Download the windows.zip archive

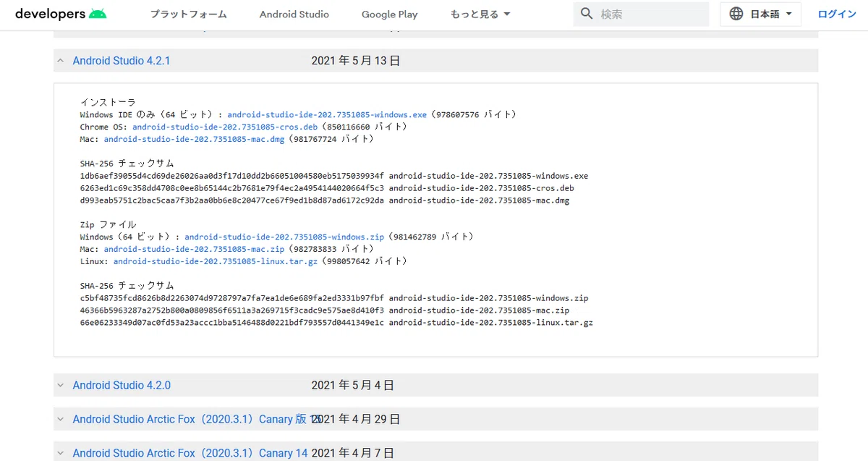284,237
